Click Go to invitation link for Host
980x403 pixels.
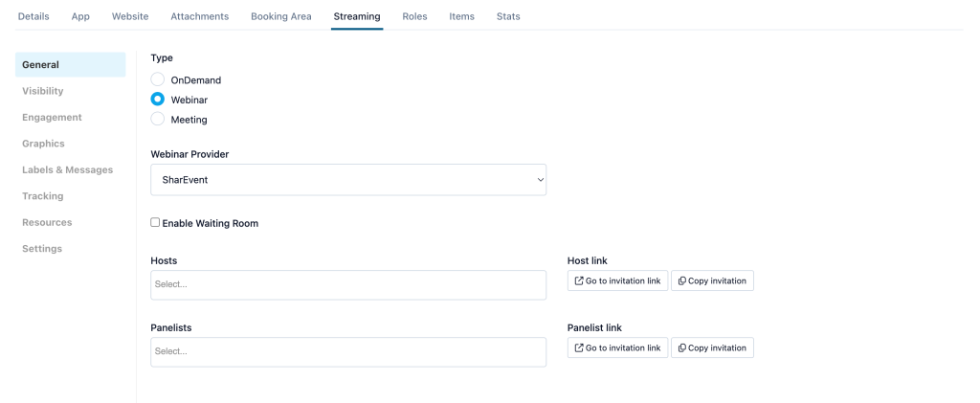point(617,281)
